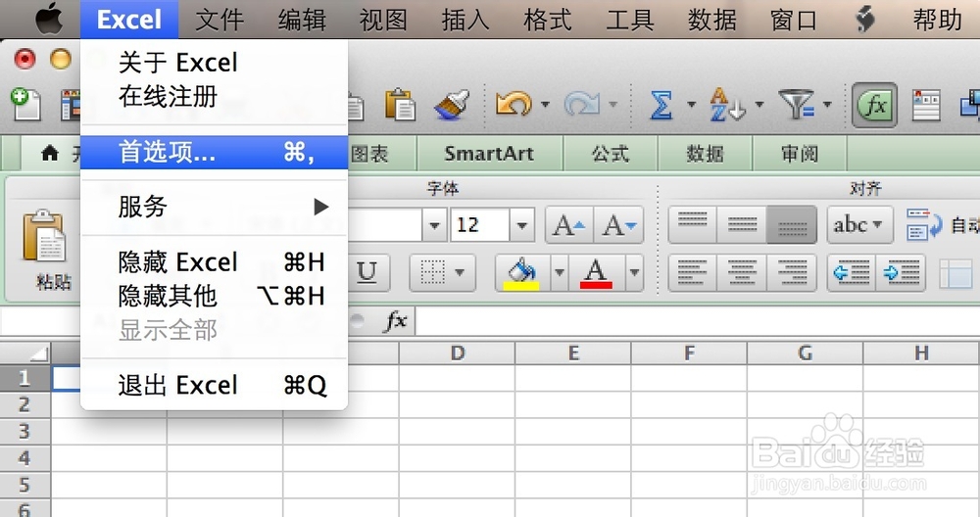Open the font color dropdown arrow
Viewport: 980px width, 517px height.
coord(634,272)
